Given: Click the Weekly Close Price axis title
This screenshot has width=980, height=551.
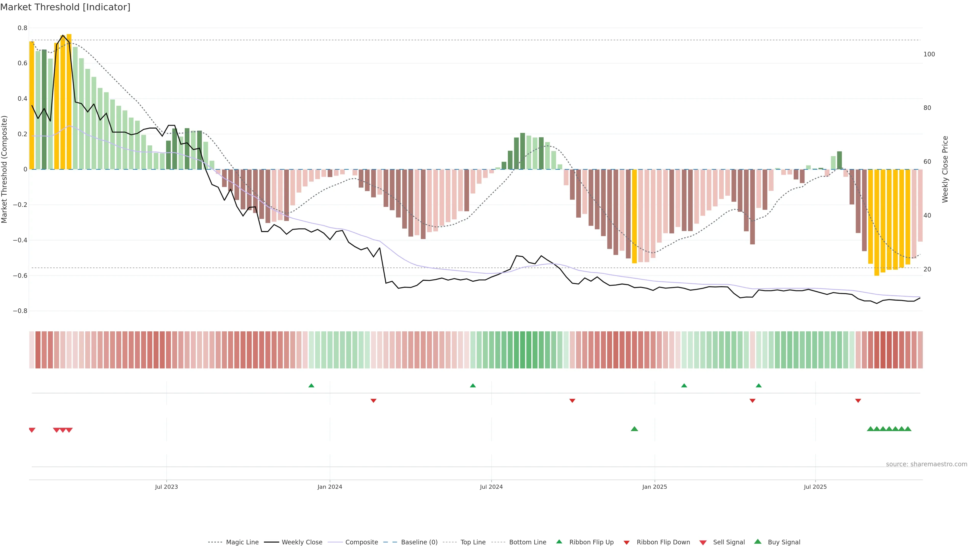Looking at the screenshot, I should pos(945,169).
